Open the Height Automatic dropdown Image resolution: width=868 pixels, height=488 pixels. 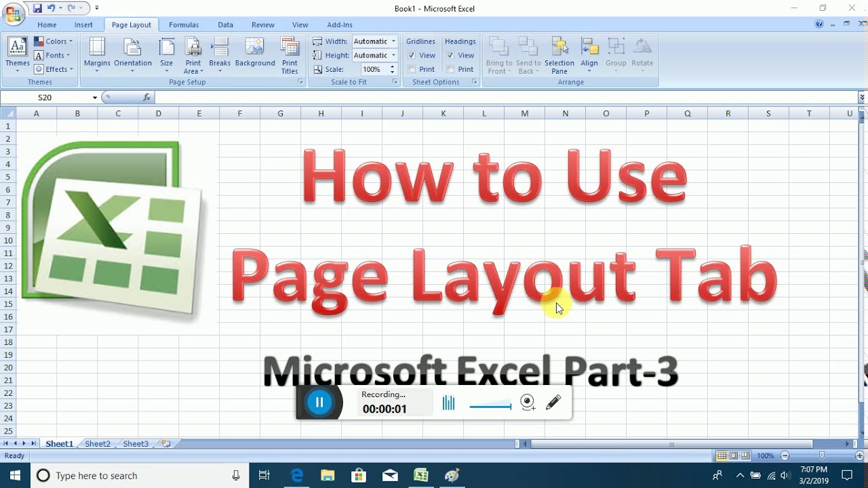[393, 56]
